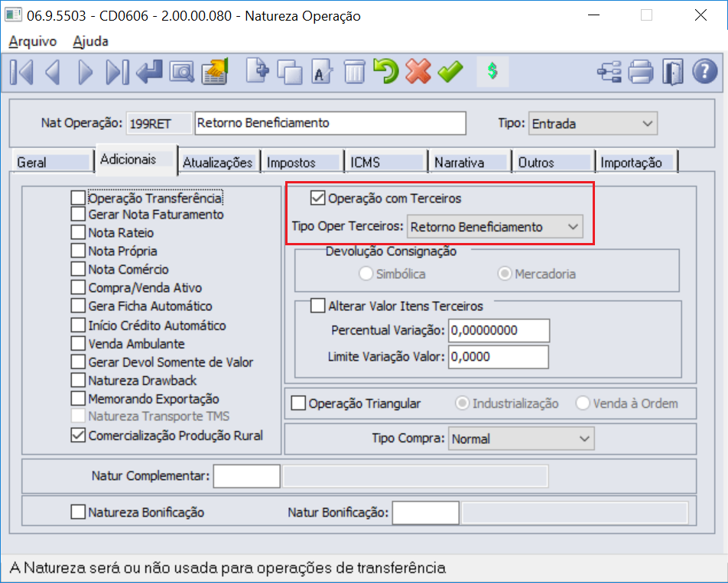Switch to the Importação tab
Viewport: 728px width, 583px height.
tap(637, 162)
